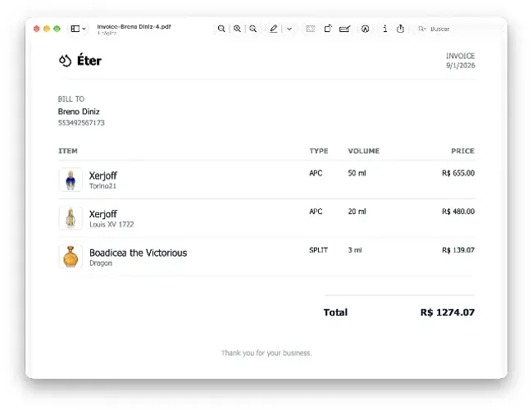Screen dimensions: 532x410
Task: Click the magnifier icon left of zoom-in
Action: (221, 29)
